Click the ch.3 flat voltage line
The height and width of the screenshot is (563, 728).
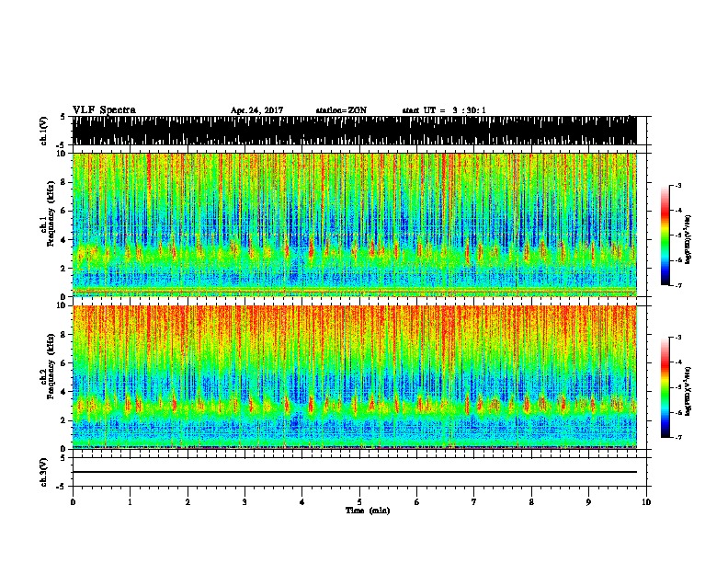[x=354, y=472]
